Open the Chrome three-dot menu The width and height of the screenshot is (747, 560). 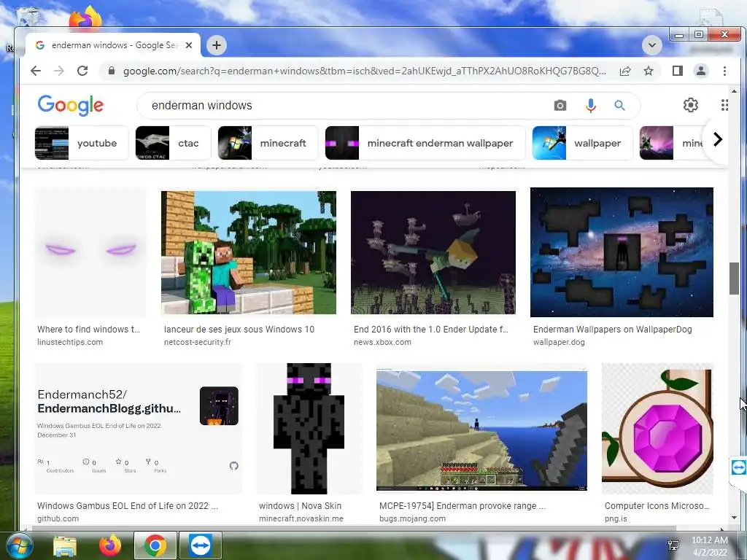point(724,71)
